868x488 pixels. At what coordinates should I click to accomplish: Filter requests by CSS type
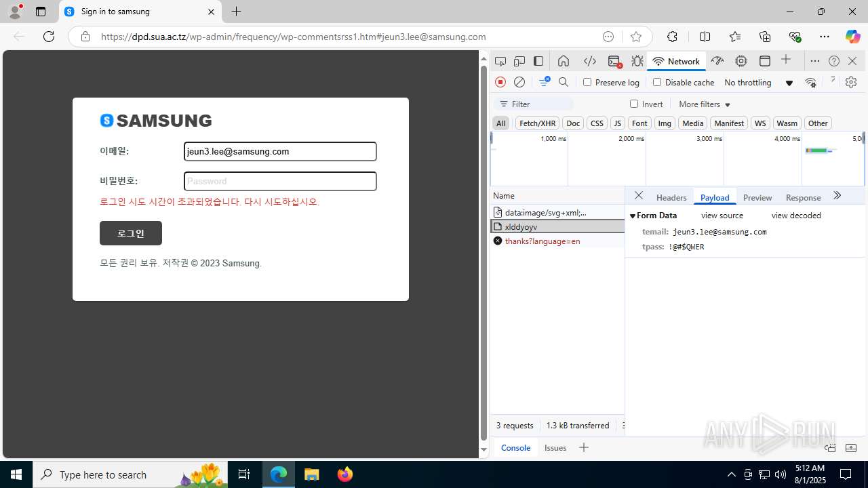[x=597, y=123]
